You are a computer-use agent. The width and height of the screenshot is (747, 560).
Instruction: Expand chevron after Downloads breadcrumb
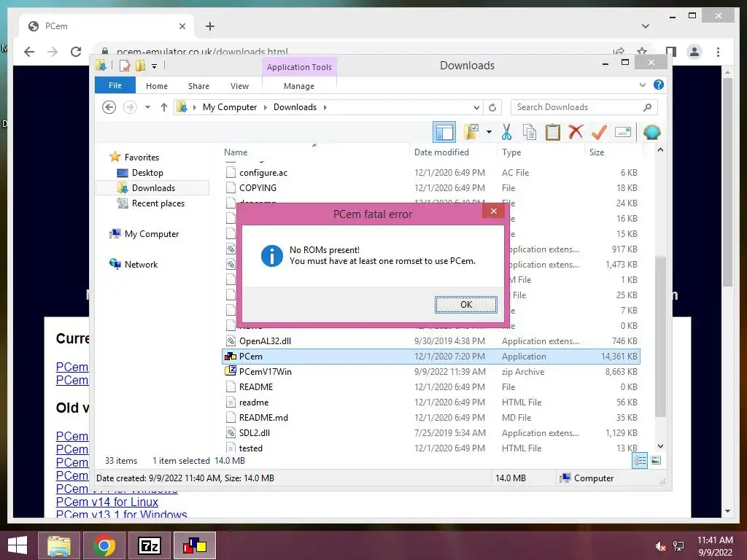(x=325, y=107)
